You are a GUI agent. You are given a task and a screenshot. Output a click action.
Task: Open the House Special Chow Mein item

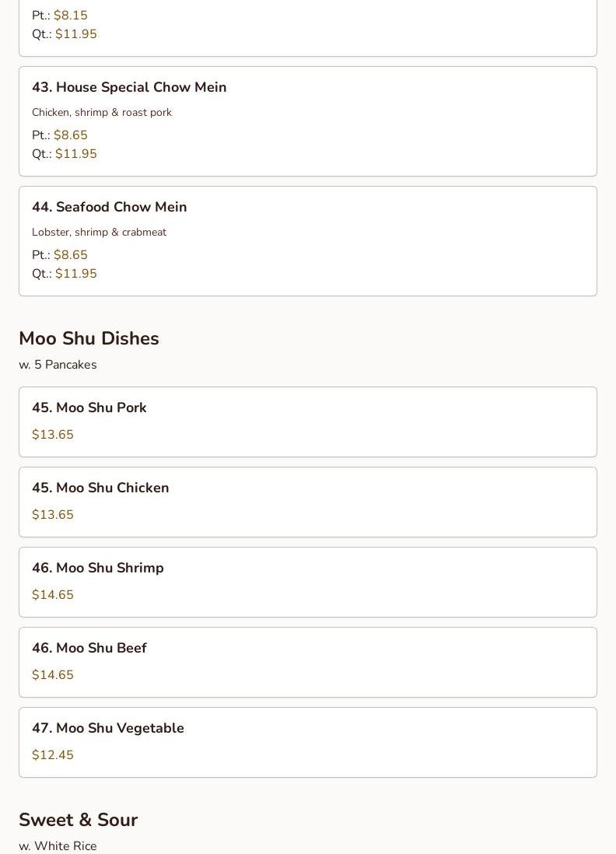(308, 121)
